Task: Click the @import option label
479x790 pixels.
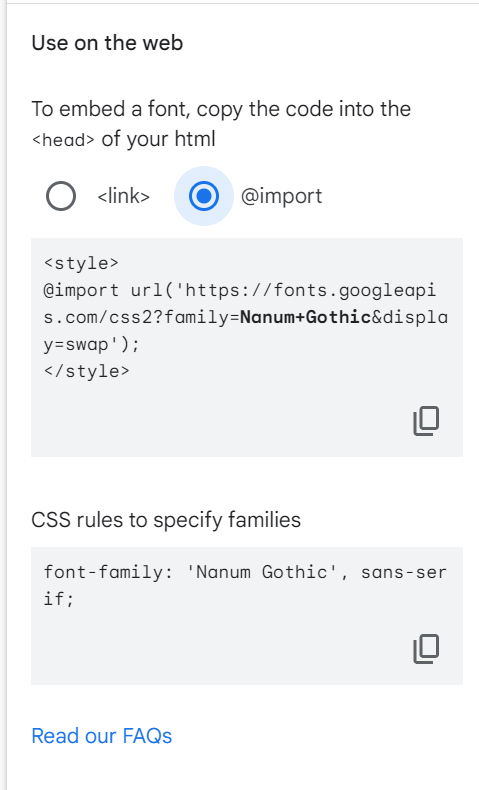Action: tap(282, 196)
